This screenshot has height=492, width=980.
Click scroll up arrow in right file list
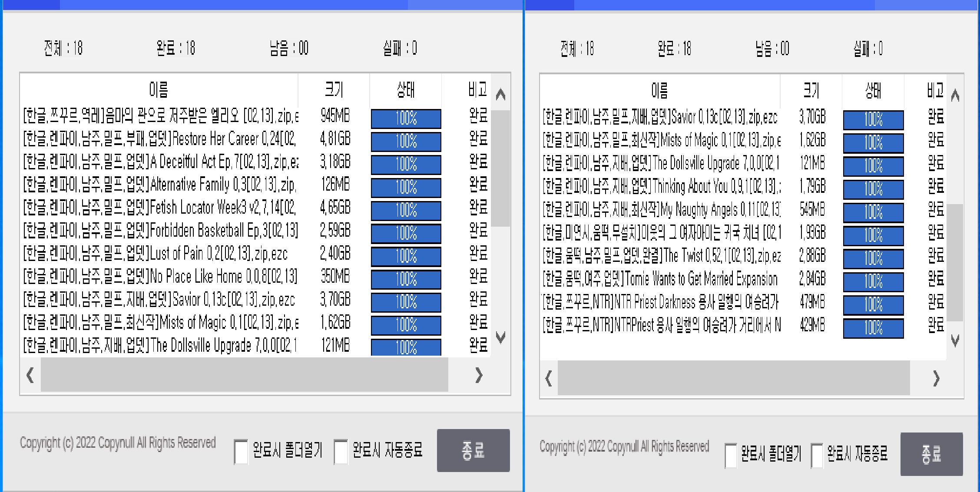click(x=955, y=95)
